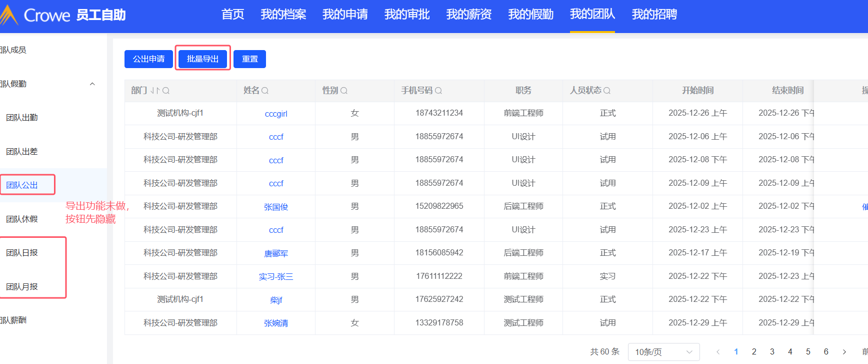This screenshot has width=868, height=364.
Task: Open the search icon next to 姓名
Action: coord(265,91)
